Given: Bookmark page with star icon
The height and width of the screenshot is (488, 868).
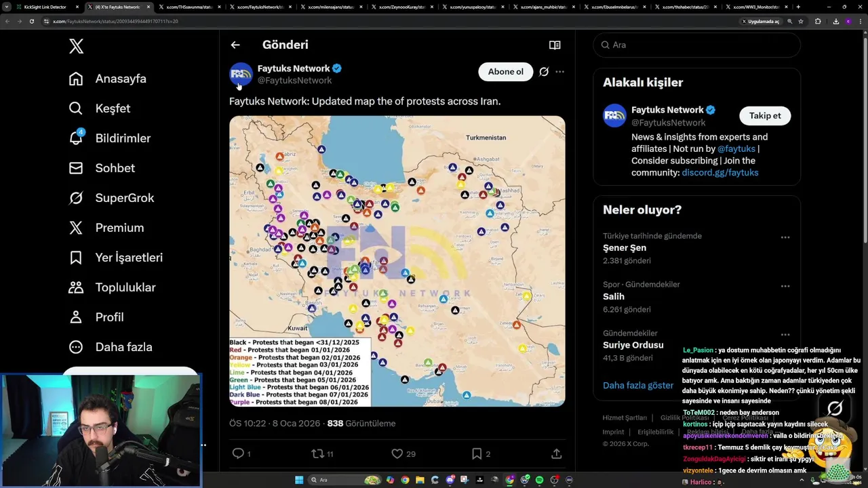Looking at the screenshot, I should tap(801, 21).
